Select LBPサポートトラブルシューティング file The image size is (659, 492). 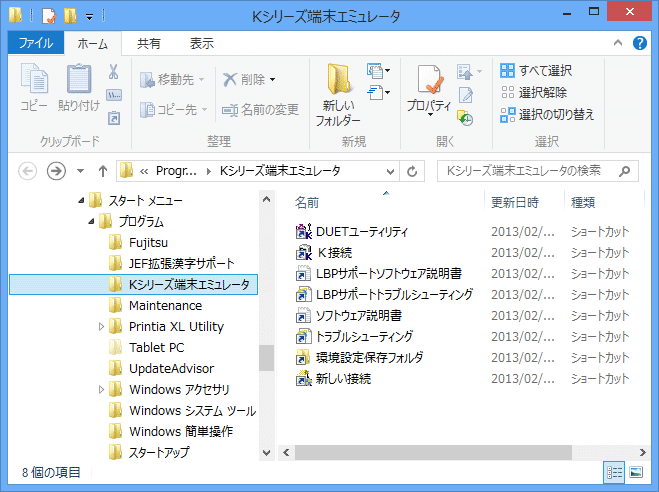(x=384, y=295)
